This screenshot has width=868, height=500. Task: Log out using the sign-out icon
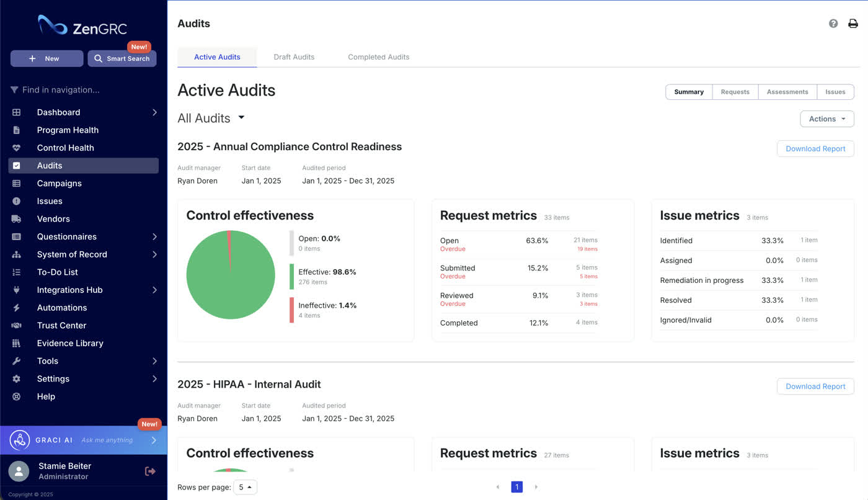tap(150, 471)
